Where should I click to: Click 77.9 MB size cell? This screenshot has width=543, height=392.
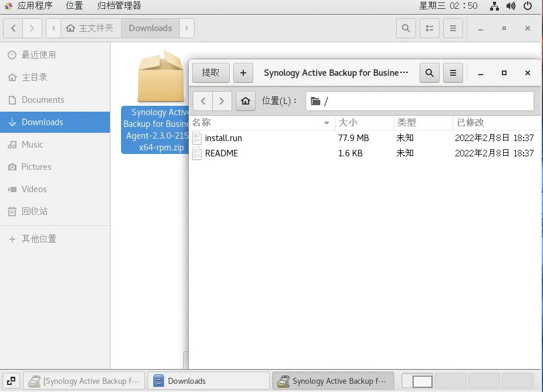click(353, 138)
